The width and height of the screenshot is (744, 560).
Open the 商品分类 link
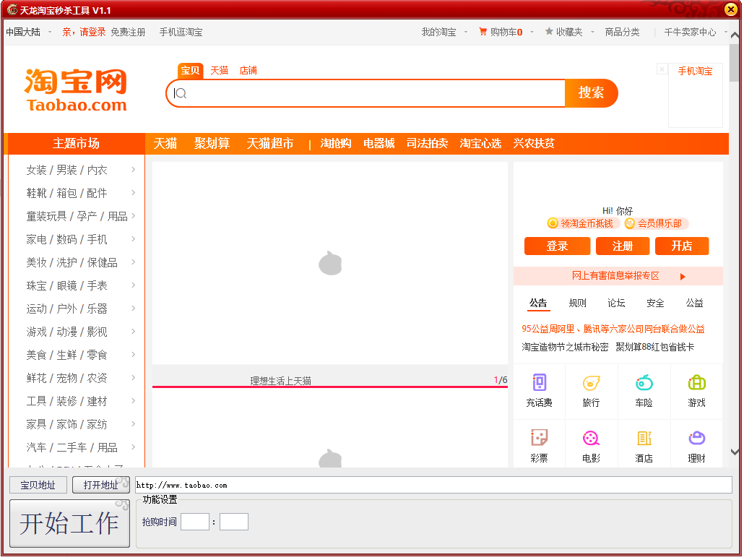[x=622, y=32]
